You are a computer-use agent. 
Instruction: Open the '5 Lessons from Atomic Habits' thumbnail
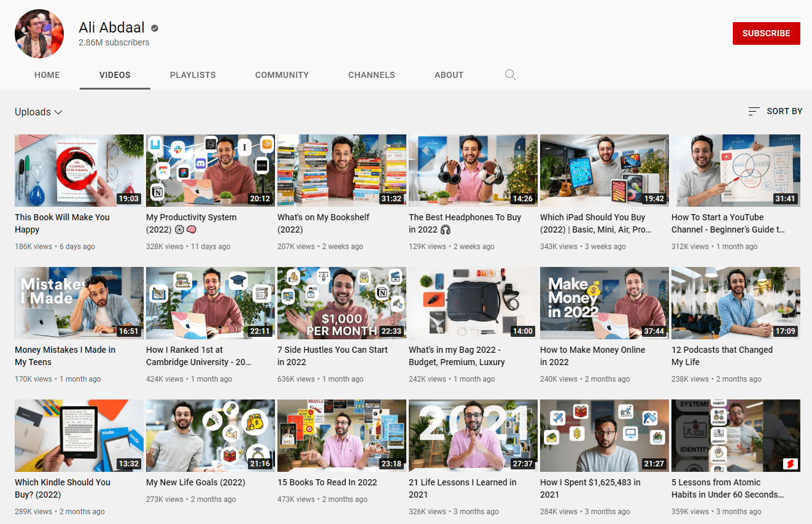[736, 436]
